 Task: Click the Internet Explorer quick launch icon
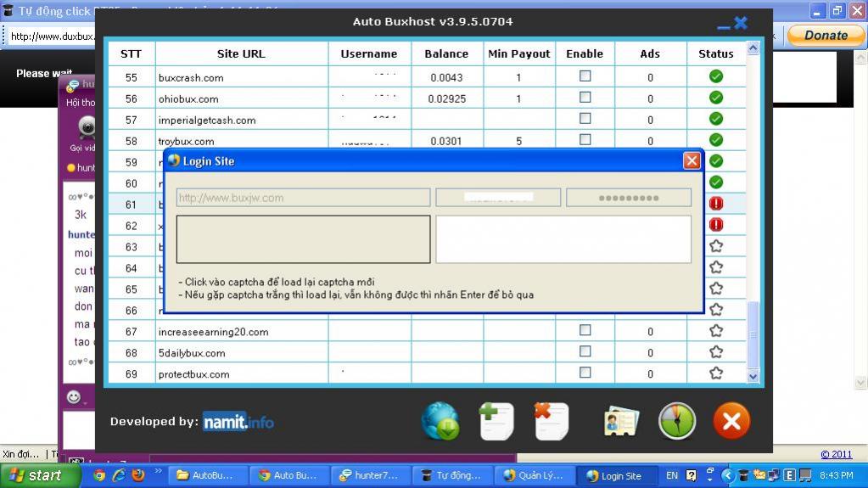[119, 475]
